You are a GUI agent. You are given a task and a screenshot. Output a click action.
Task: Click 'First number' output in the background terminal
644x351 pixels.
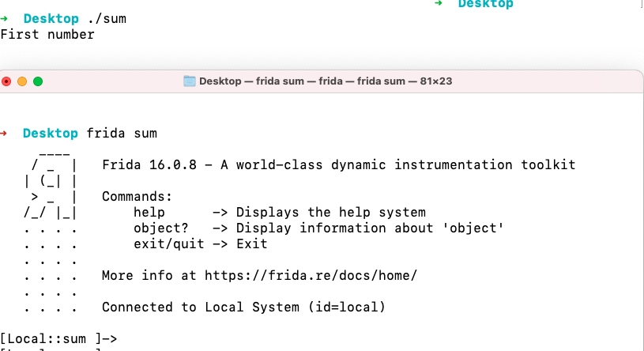pos(47,35)
